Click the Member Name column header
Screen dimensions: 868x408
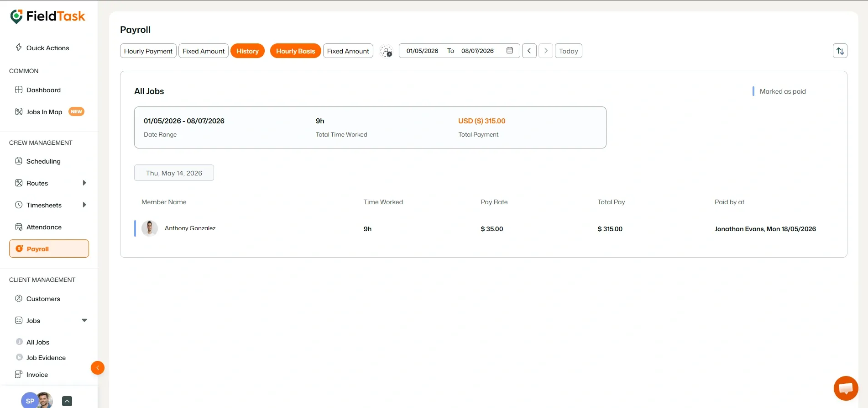pyautogui.click(x=164, y=202)
